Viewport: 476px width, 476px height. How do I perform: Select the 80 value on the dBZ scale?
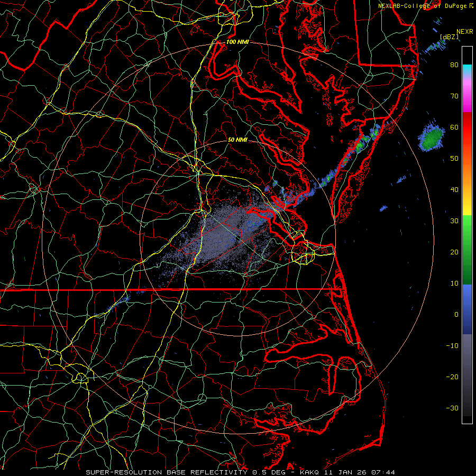(x=454, y=65)
